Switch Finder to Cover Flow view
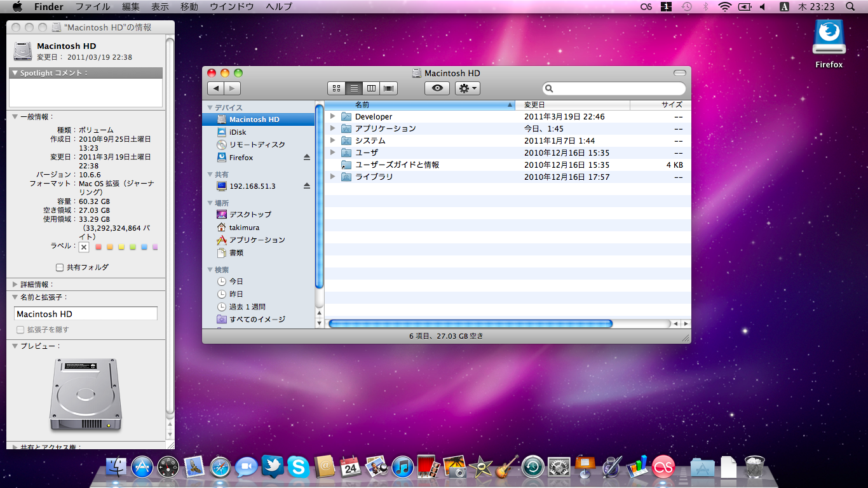Image resolution: width=868 pixels, height=488 pixels. pyautogui.click(x=389, y=88)
